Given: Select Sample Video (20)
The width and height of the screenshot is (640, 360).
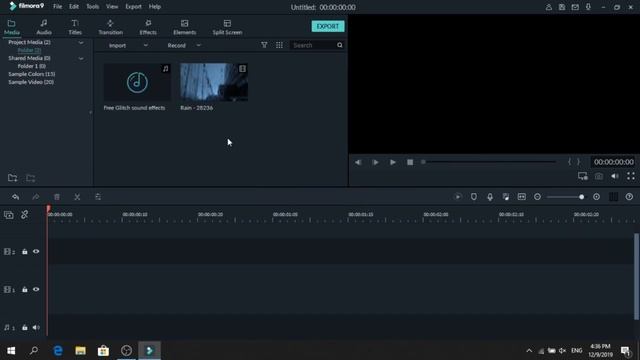Looking at the screenshot, I should click(31, 82).
